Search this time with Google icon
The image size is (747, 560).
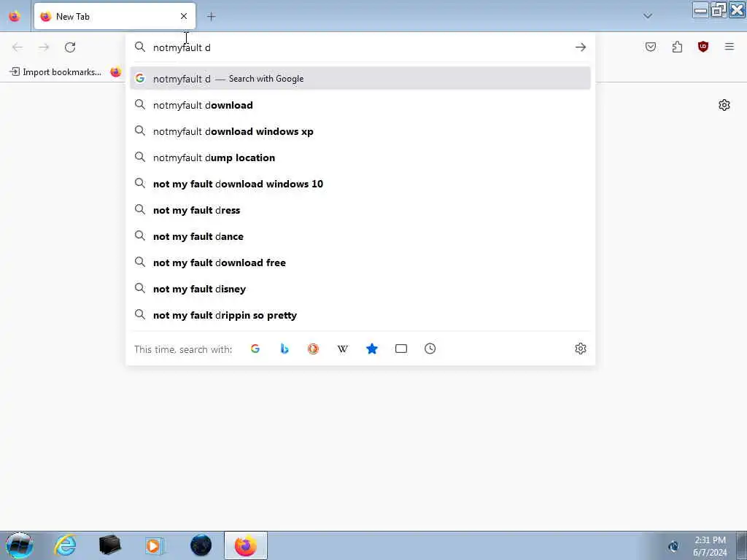[x=255, y=349]
